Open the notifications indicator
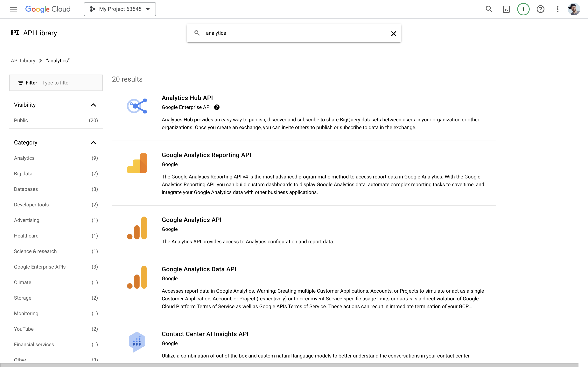The width and height of the screenshot is (588, 367). (523, 9)
